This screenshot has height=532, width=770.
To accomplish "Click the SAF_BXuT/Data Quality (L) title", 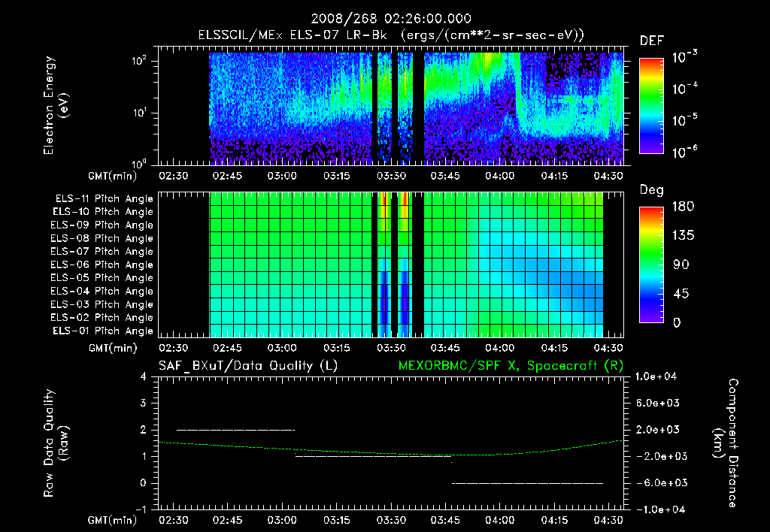I will click(248, 366).
